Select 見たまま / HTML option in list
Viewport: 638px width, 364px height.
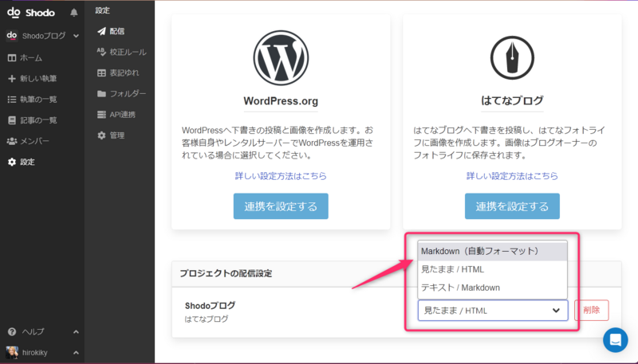(x=492, y=269)
